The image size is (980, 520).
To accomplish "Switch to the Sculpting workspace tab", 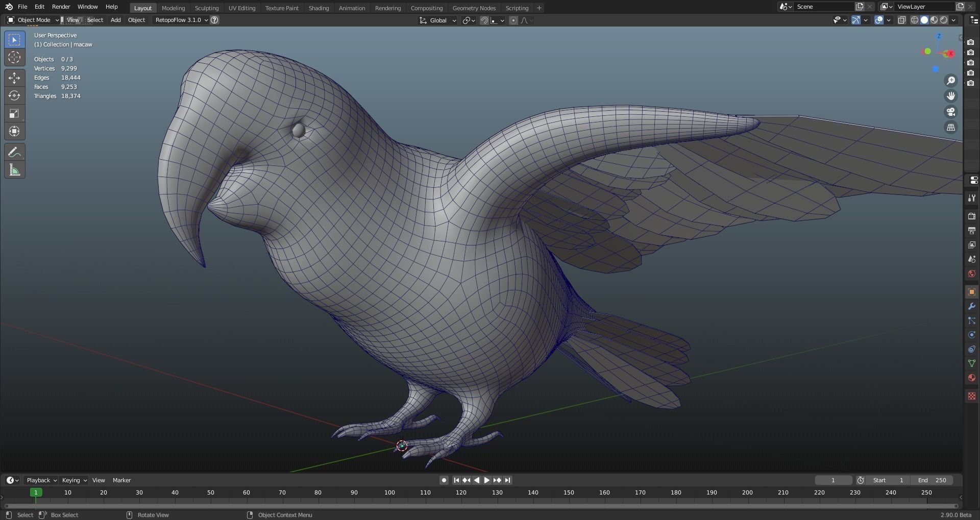I will click(207, 8).
